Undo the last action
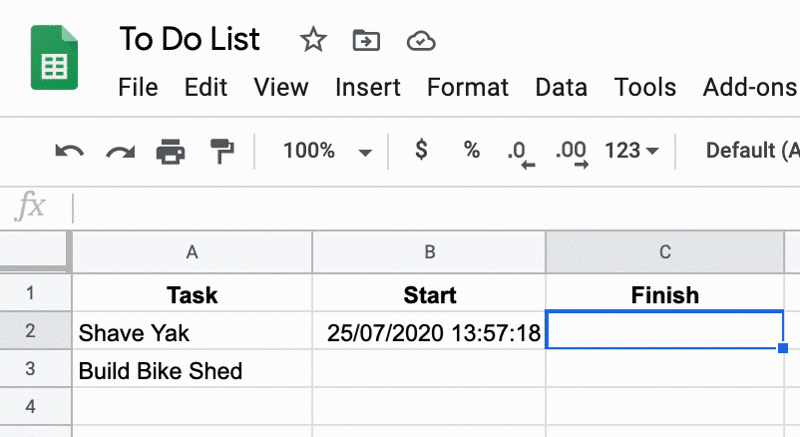The image size is (800, 437). pos(69,151)
